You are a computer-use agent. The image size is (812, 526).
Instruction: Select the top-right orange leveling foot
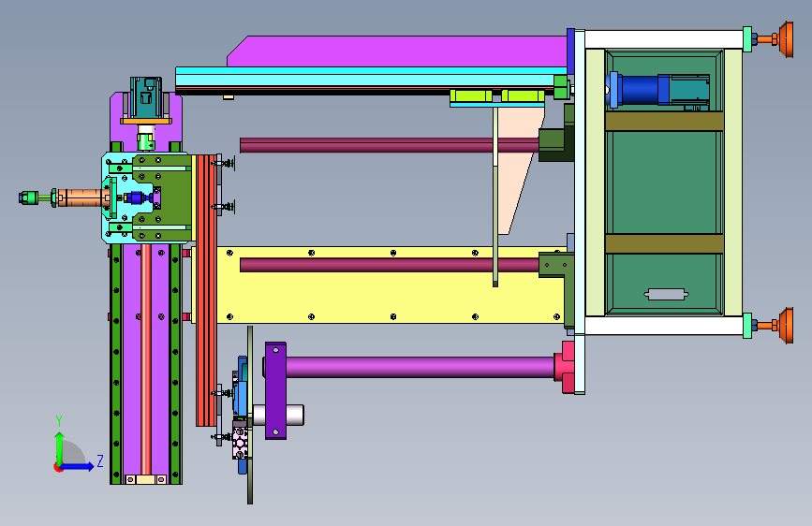click(785, 38)
